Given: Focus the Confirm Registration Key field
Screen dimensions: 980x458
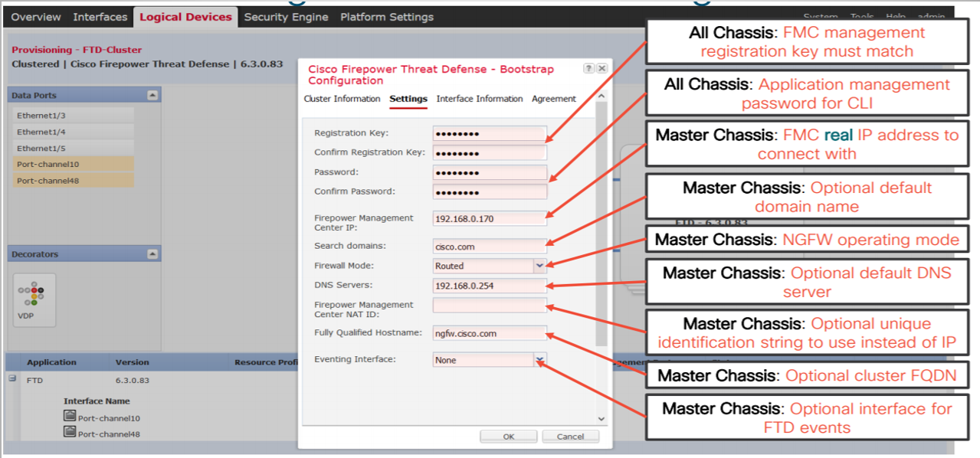Looking at the screenshot, I should [x=490, y=152].
